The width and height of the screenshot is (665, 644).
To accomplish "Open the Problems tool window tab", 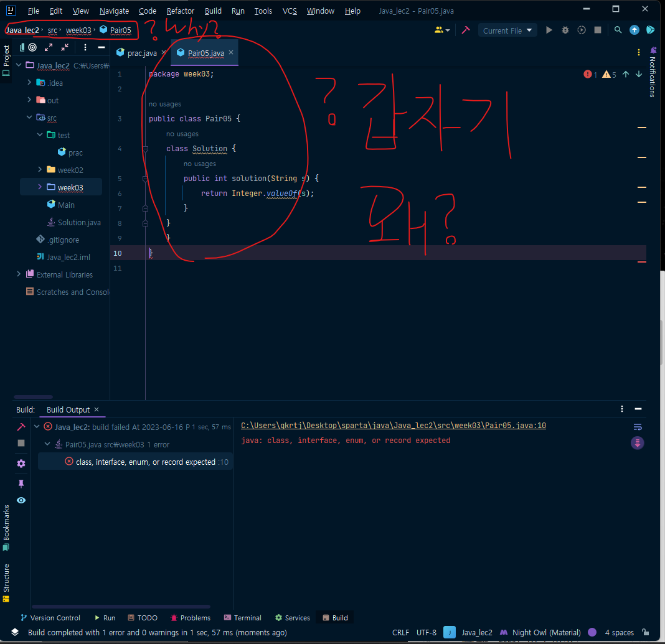I will [191, 618].
